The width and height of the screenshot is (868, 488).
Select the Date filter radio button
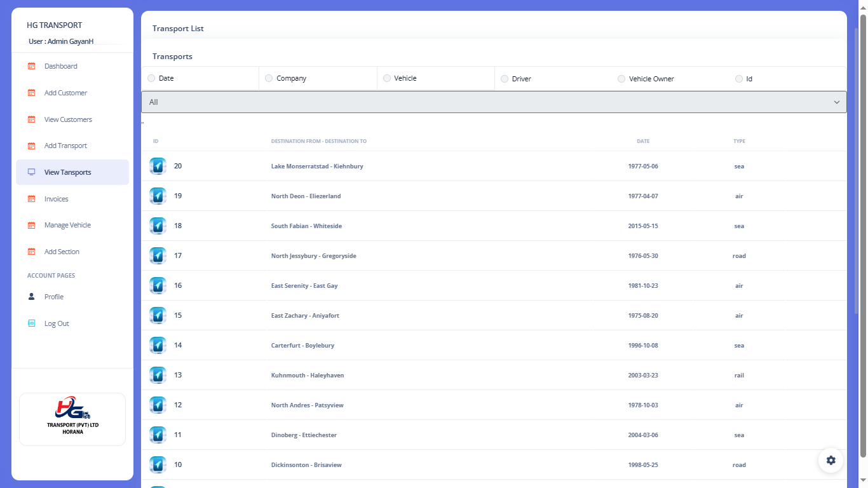(151, 78)
